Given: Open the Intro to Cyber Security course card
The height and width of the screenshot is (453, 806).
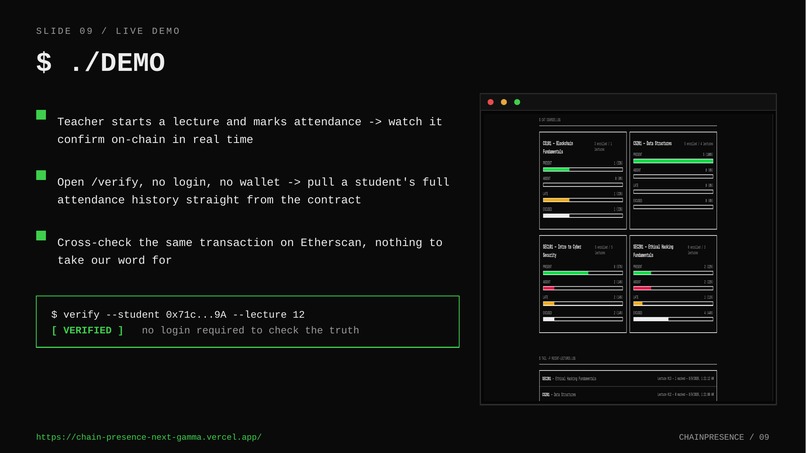Looking at the screenshot, I should point(583,284).
